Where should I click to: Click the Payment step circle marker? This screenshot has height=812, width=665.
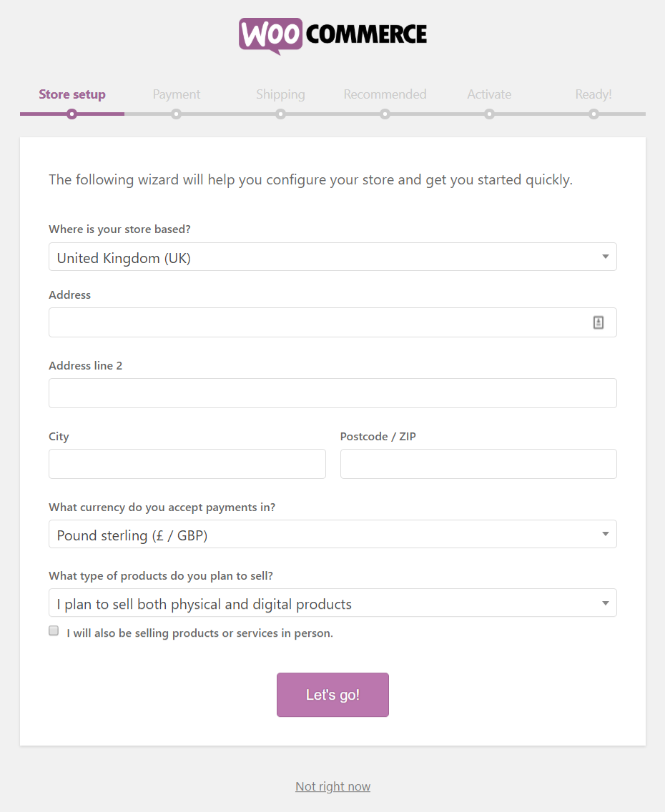pyautogui.click(x=176, y=114)
